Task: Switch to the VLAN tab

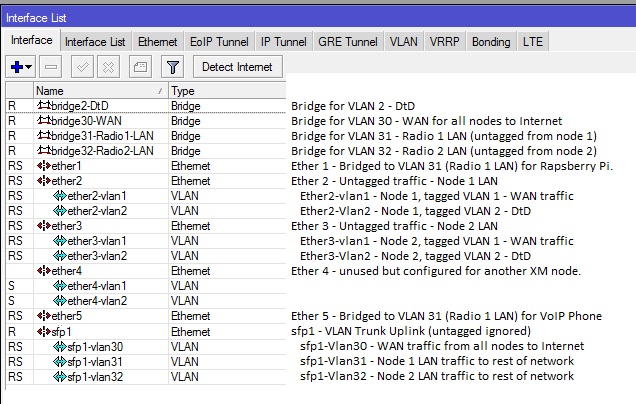Action: (403, 41)
